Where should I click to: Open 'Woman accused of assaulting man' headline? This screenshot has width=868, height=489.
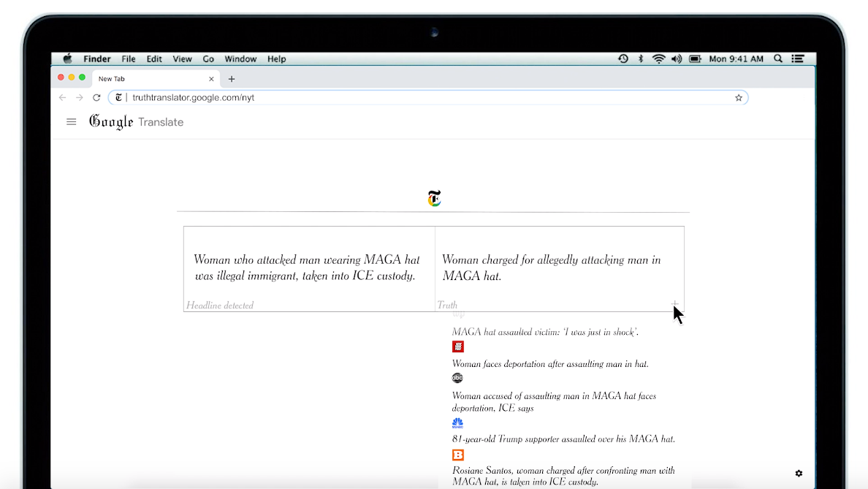coord(554,402)
